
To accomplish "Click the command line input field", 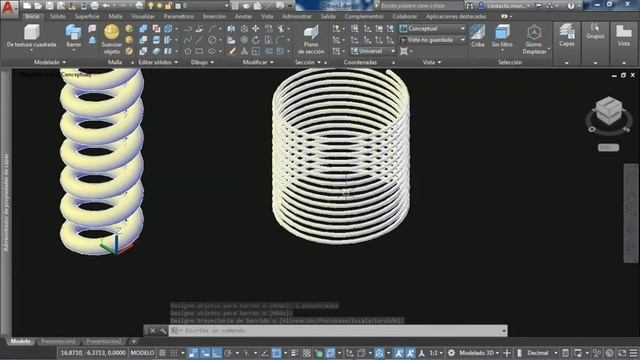I will pos(338,331).
